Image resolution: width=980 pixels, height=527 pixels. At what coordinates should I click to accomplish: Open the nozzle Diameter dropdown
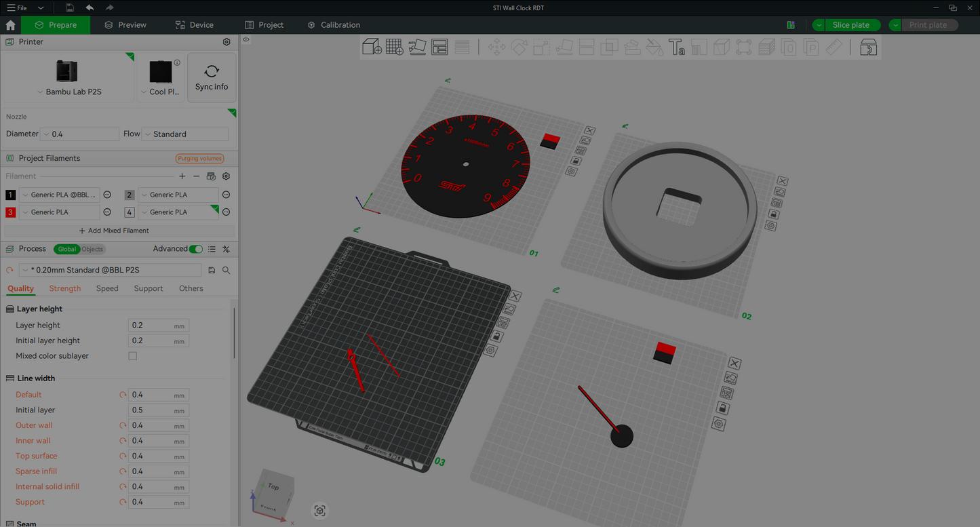tap(80, 134)
